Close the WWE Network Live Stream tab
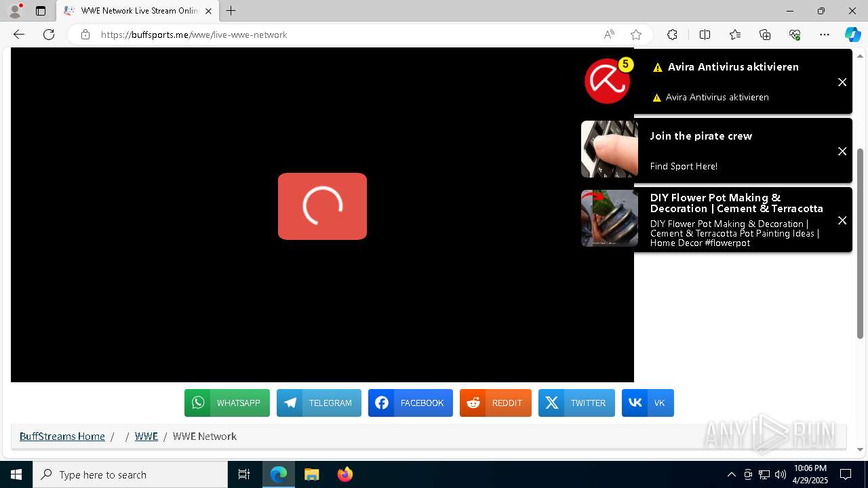The image size is (868, 488). [x=208, y=11]
